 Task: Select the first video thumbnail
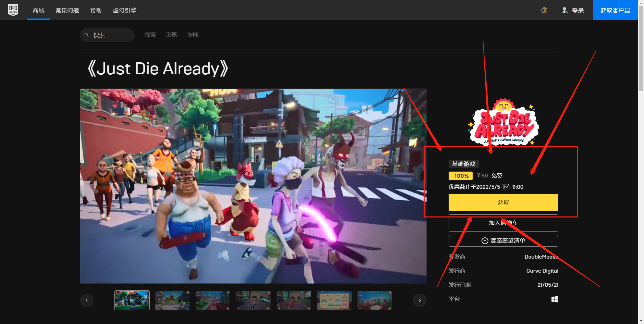(132, 300)
